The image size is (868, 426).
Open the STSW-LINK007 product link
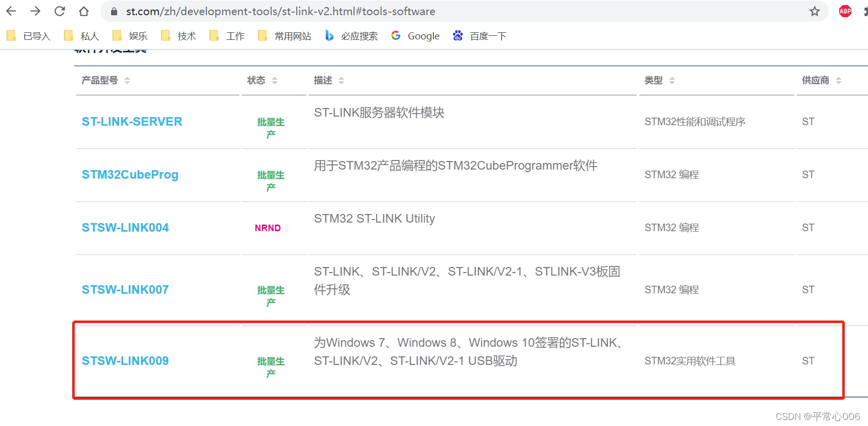point(125,290)
